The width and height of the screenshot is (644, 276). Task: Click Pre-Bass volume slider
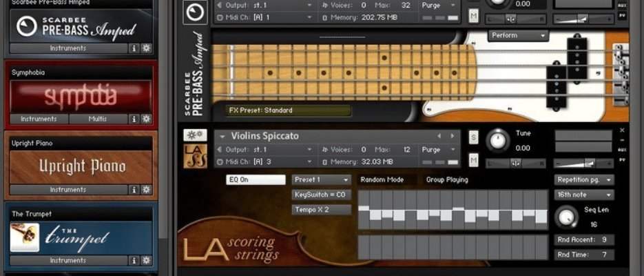tap(583, 19)
